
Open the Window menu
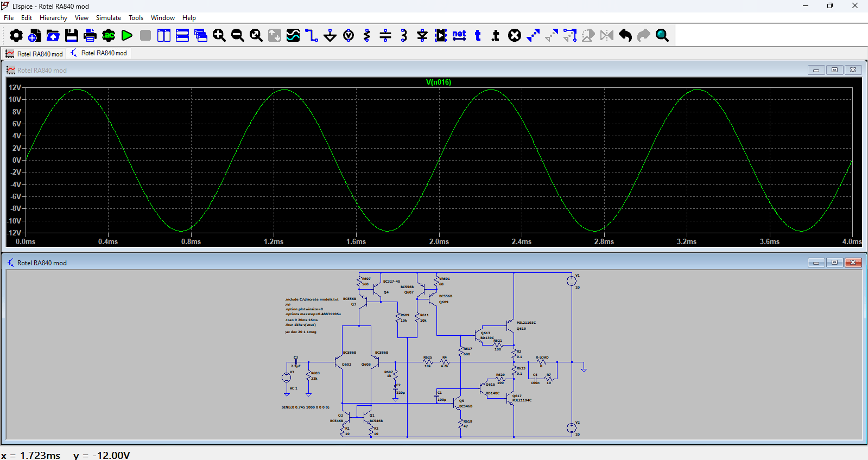[x=163, y=18]
